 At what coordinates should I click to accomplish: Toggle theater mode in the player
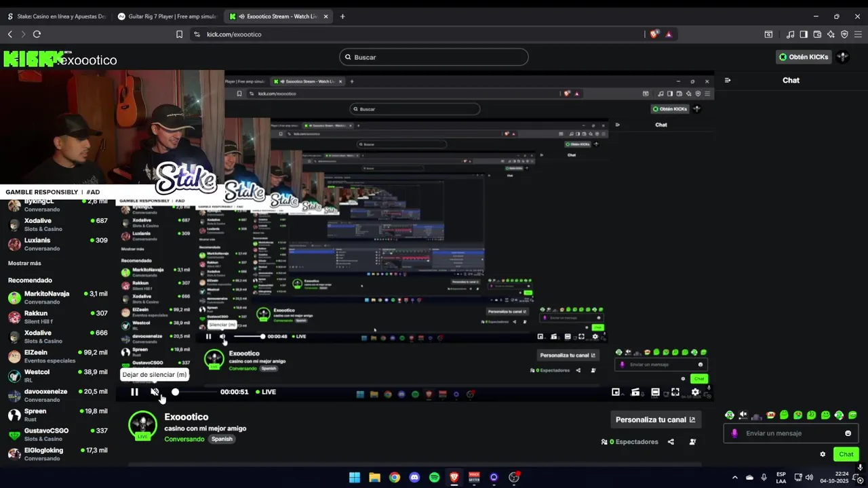pyautogui.click(x=655, y=392)
